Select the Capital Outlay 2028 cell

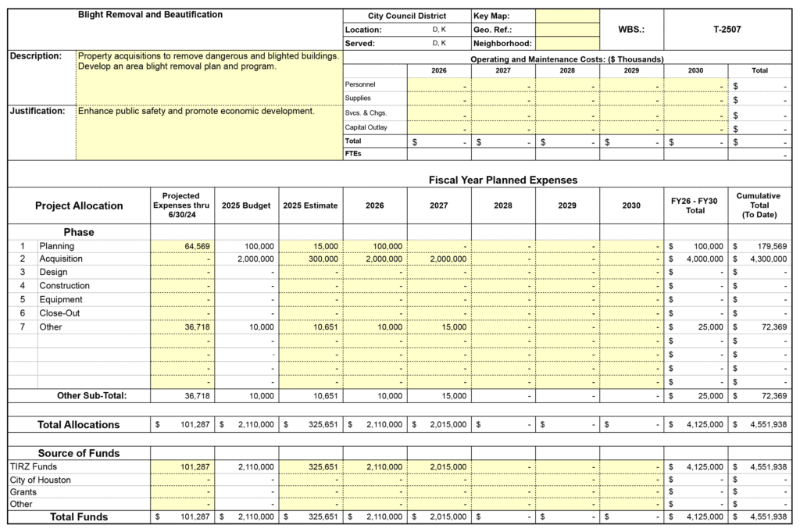[567, 127]
